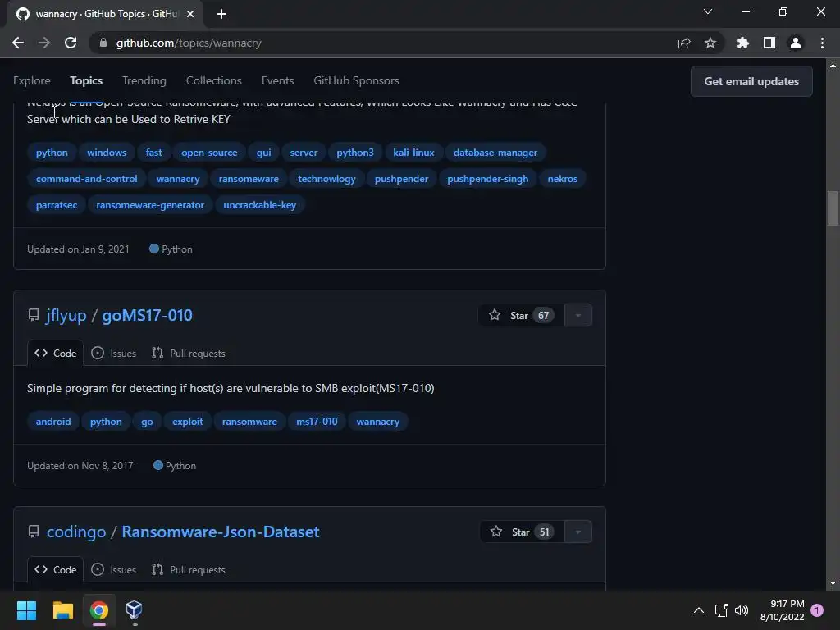Click the scrollbar up arrow
Image resolution: width=840 pixels, height=630 pixels.
pos(833,66)
